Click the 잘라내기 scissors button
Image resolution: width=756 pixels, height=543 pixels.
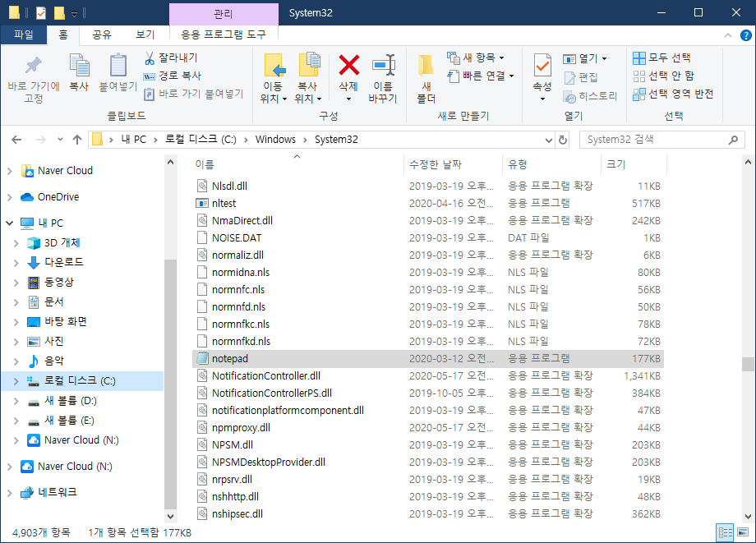coord(171,58)
